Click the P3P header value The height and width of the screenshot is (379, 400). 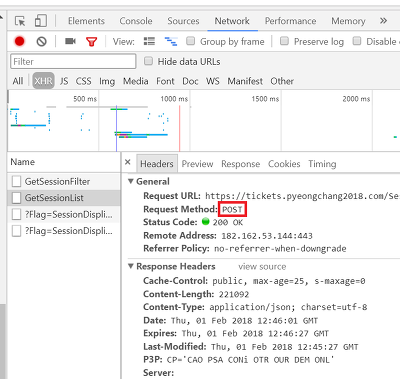250,360
